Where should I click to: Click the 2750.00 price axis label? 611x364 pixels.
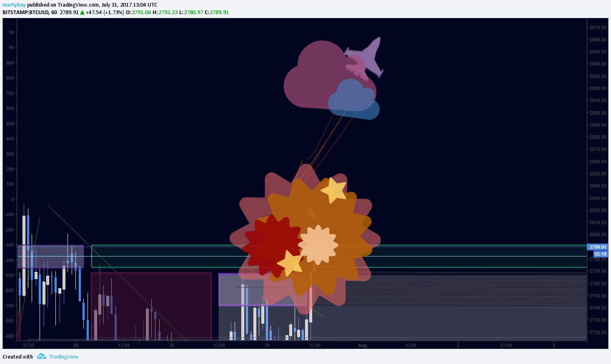click(x=598, y=296)
